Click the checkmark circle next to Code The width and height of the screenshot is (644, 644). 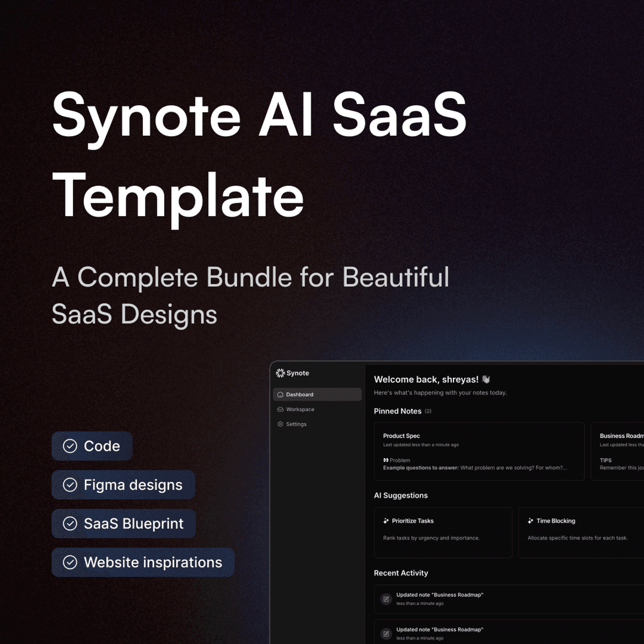click(x=70, y=446)
